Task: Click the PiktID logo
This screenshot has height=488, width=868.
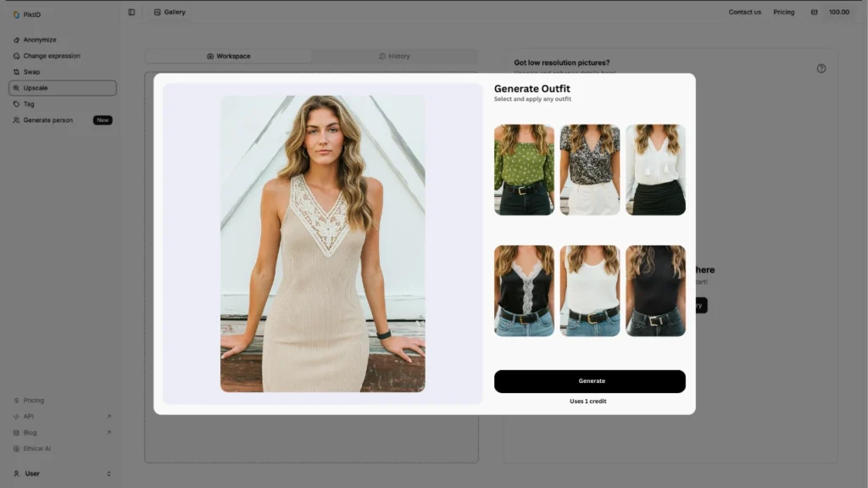Action: (27, 14)
